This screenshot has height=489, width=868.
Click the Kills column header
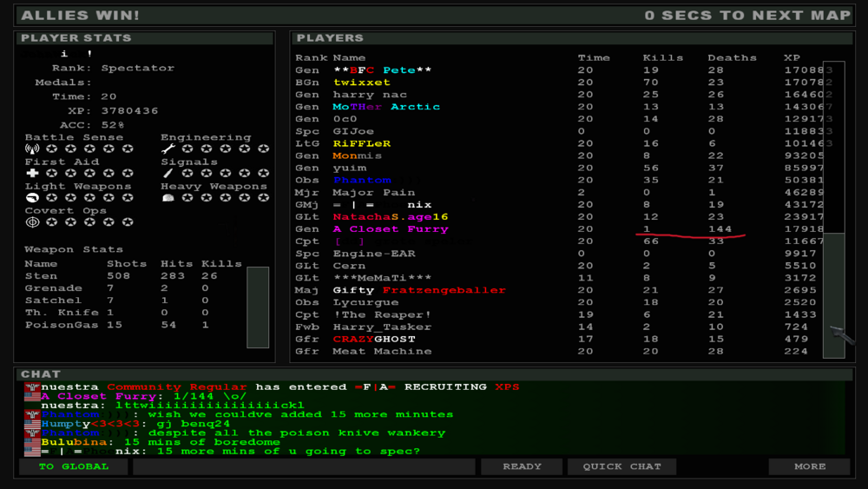662,57
